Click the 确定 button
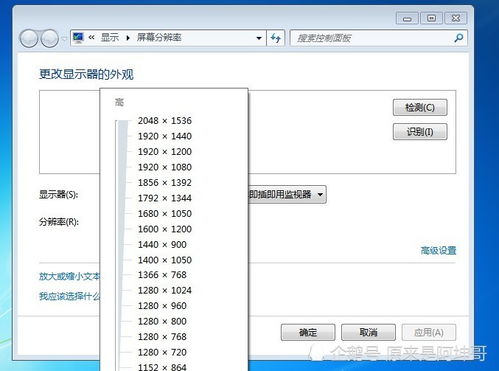The image size is (499, 371). (308, 332)
